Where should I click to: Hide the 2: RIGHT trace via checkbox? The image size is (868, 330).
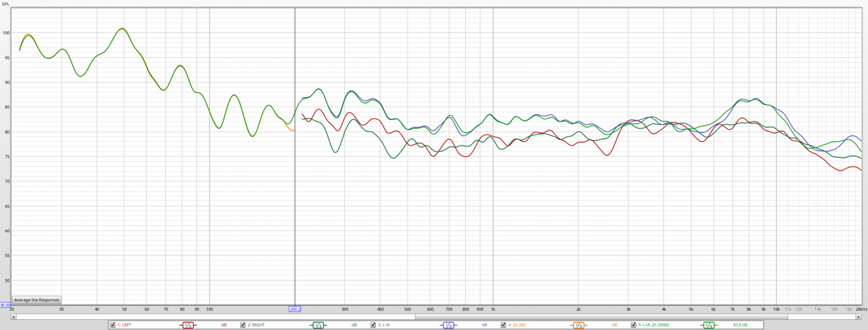pyautogui.click(x=243, y=325)
